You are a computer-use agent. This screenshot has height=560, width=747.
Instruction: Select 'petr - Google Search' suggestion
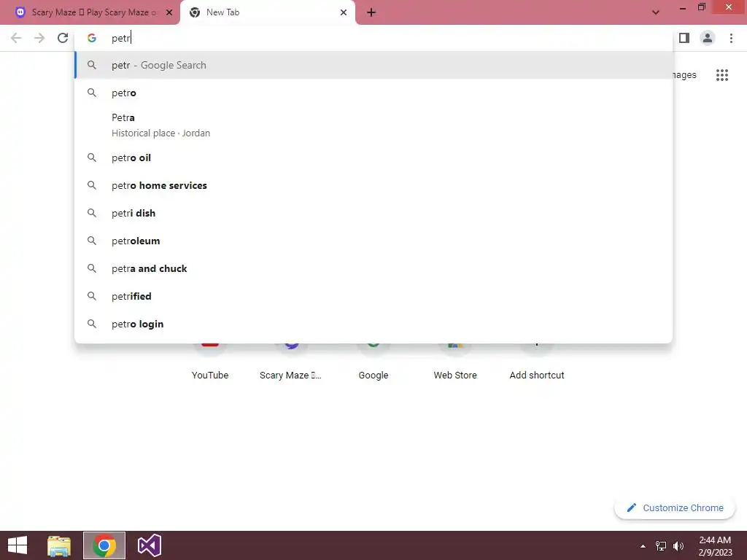pos(374,65)
